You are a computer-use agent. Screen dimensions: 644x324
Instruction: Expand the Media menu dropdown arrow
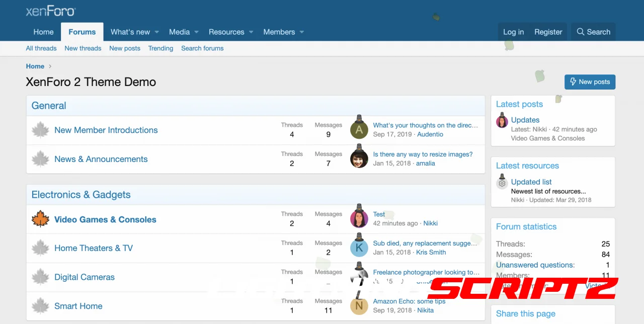197,32
